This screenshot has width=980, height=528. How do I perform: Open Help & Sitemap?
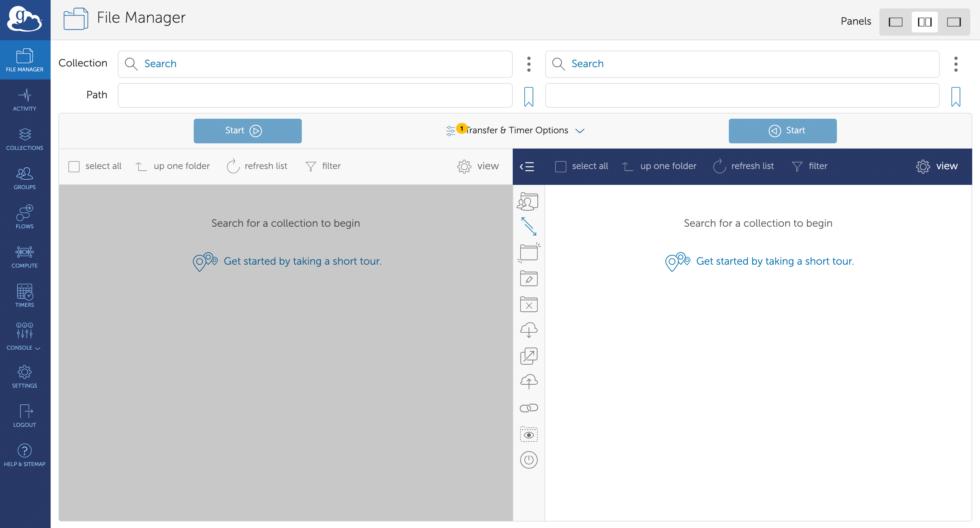click(x=25, y=455)
